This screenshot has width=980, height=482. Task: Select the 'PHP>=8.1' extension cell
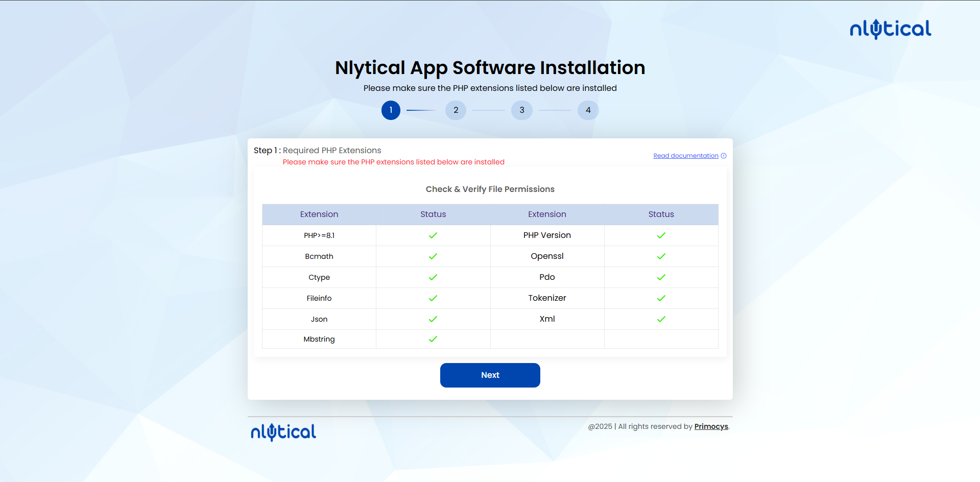[x=319, y=235]
